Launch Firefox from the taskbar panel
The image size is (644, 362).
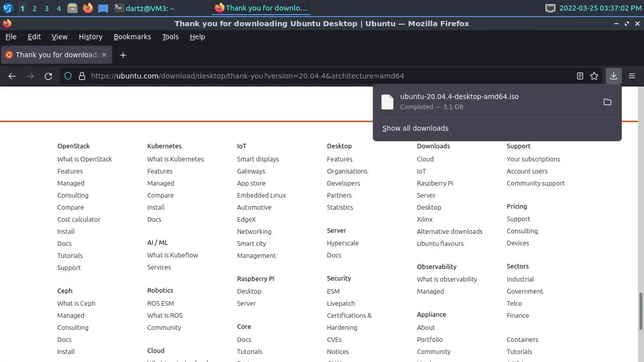pos(88,8)
